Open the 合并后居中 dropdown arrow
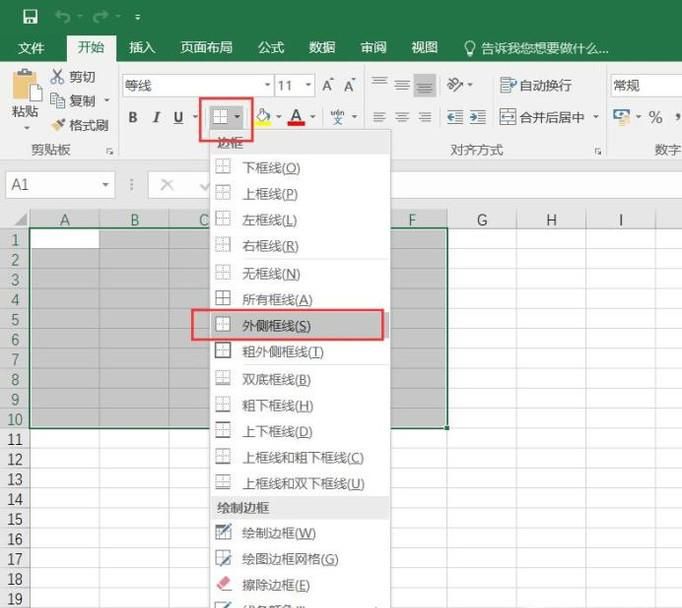The height and width of the screenshot is (608, 682). [596, 117]
